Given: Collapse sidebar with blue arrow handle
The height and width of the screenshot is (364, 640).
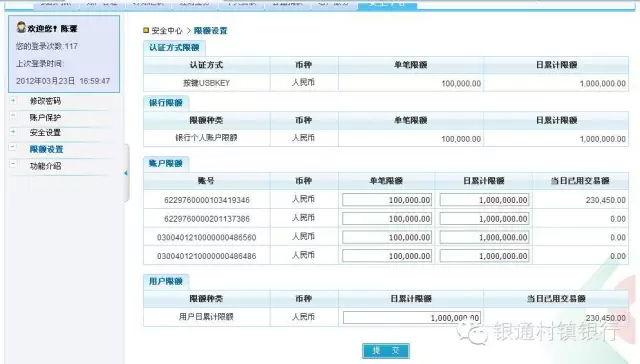Looking at the screenshot, I should tap(126, 173).
